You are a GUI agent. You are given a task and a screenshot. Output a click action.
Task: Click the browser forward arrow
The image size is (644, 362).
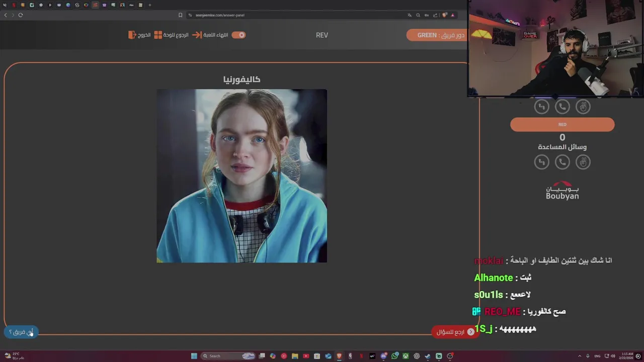tap(13, 15)
